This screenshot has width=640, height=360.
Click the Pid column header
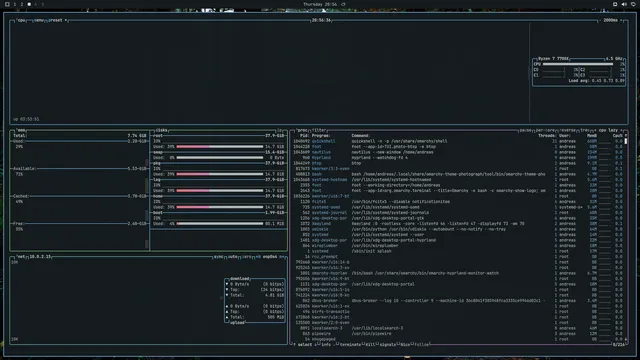click(304, 136)
